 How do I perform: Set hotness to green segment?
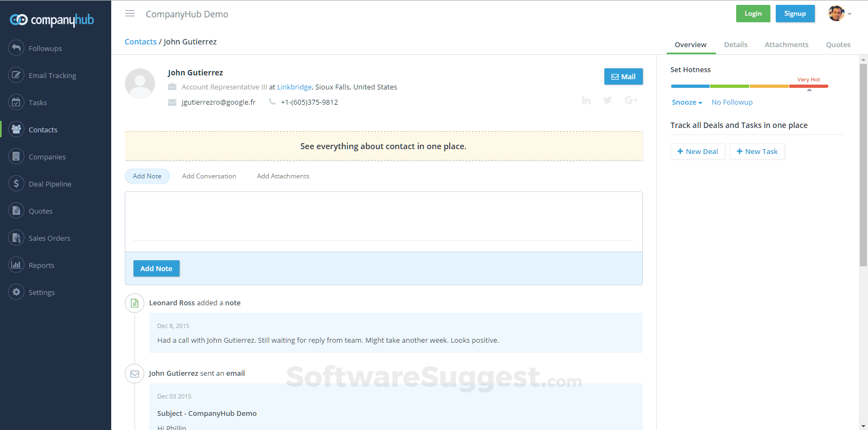[x=730, y=86]
